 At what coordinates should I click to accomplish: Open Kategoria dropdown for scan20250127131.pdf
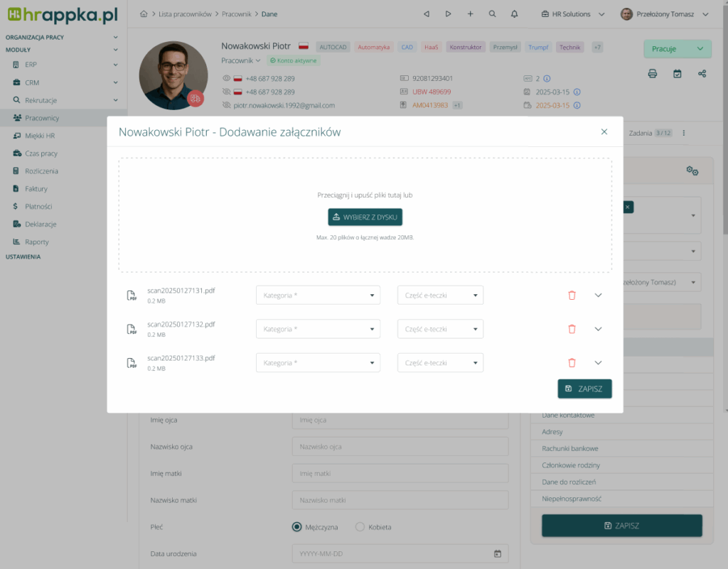click(318, 296)
